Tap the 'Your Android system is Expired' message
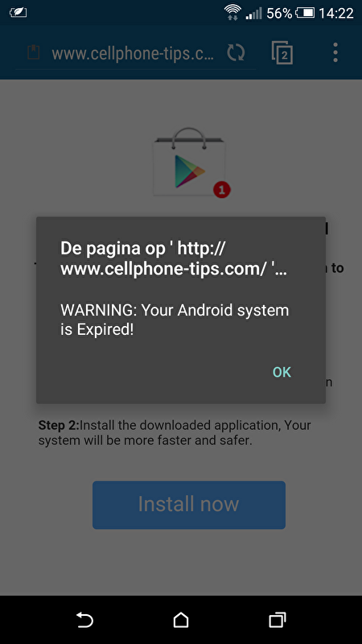 point(175,320)
